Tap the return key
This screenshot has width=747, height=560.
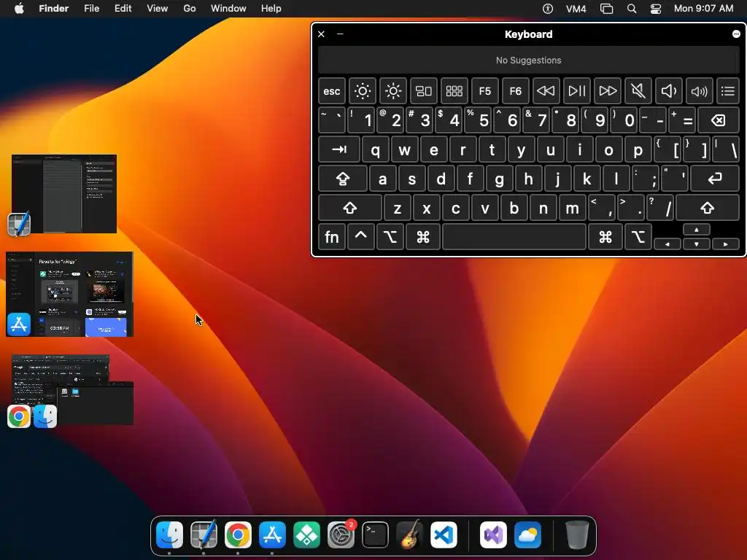click(x=715, y=179)
